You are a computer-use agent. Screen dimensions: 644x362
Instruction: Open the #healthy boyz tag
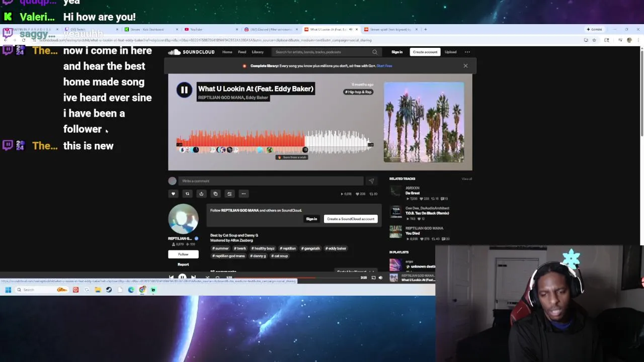(x=263, y=248)
